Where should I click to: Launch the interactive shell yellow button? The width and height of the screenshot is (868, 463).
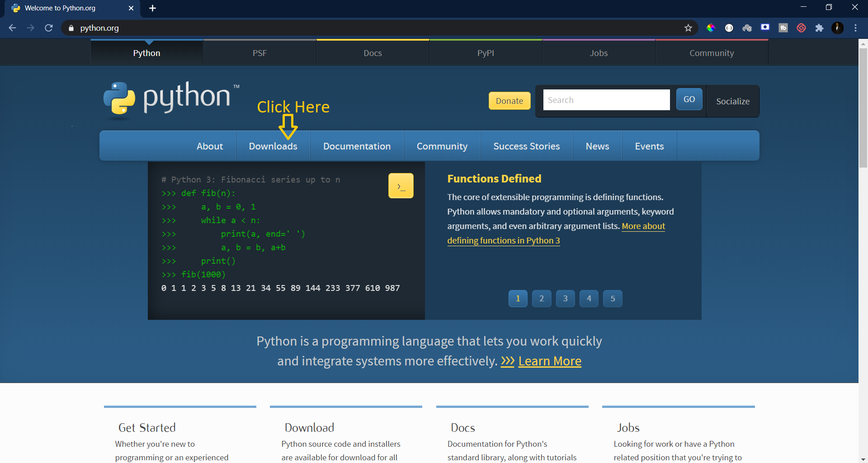[x=401, y=186]
